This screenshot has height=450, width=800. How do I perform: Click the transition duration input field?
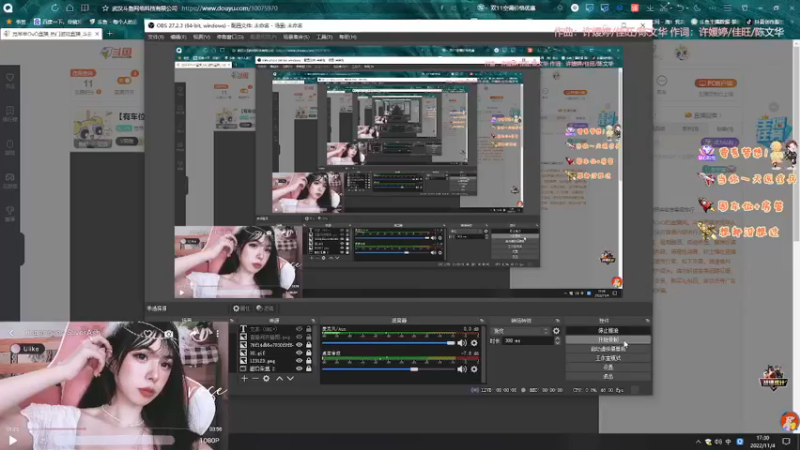point(528,340)
